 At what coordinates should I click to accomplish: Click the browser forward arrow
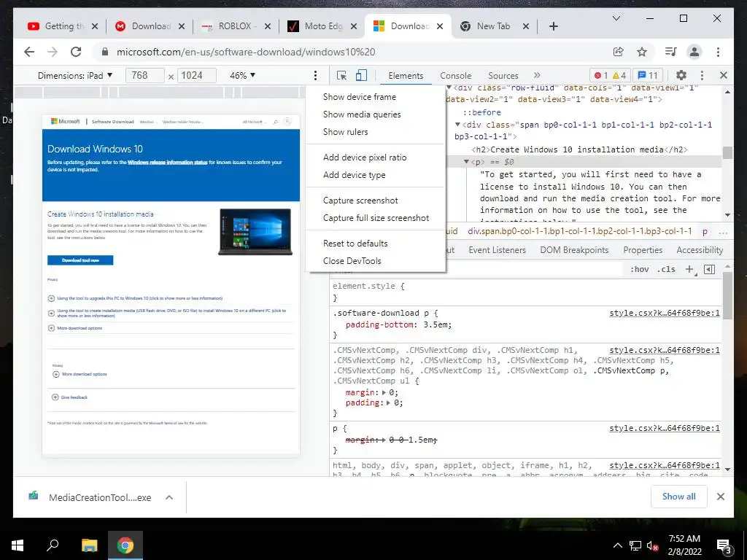[53, 52]
